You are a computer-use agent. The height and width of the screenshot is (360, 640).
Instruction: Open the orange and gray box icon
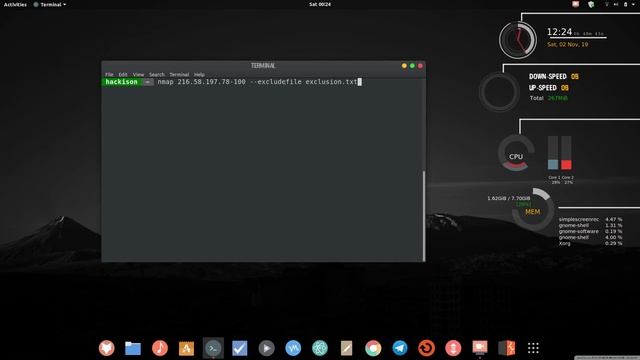(507, 348)
